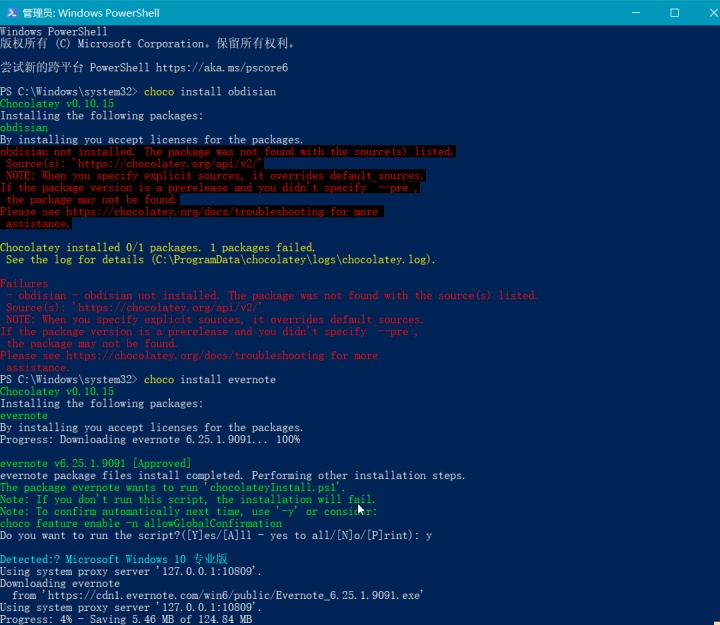Click 'evernote v6.25.1.9091 [Approved]' line
Image resolution: width=720 pixels, height=625 pixels.
click(x=95, y=463)
